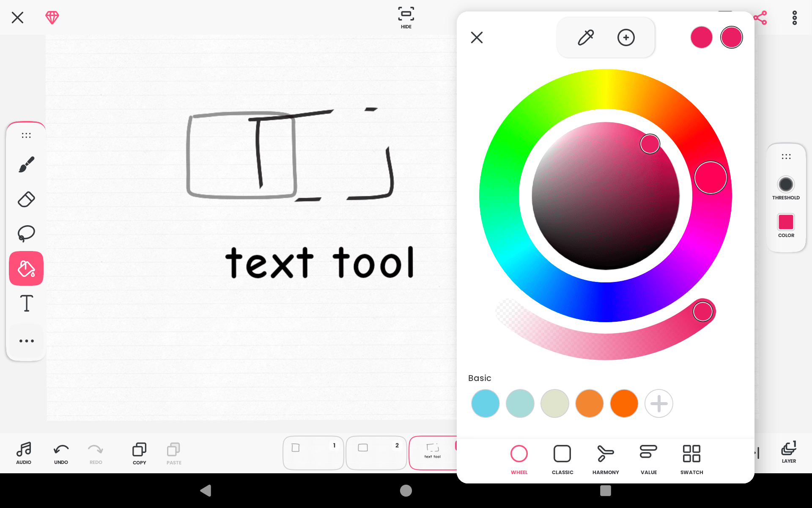The height and width of the screenshot is (508, 812).
Task: Copy the current selection
Action: pos(139,453)
